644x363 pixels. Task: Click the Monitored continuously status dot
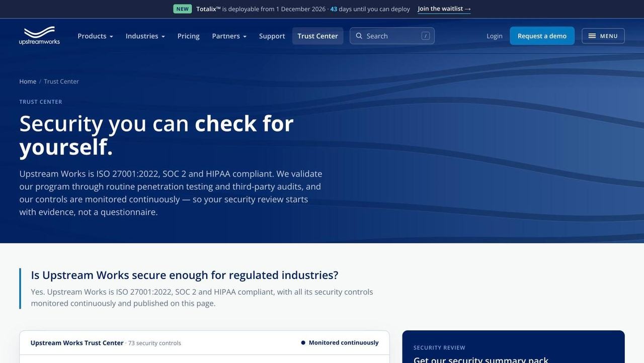click(x=303, y=343)
